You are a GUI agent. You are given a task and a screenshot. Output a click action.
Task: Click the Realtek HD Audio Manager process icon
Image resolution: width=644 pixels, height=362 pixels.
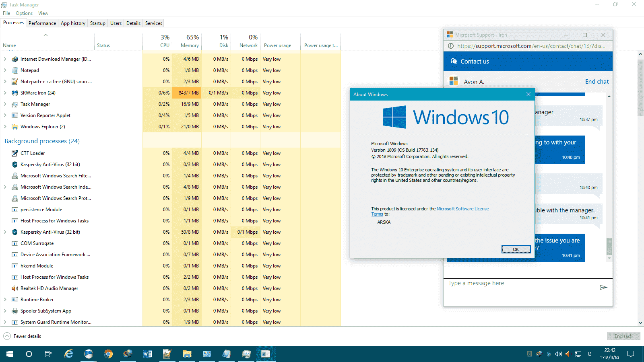pyautogui.click(x=15, y=288)
